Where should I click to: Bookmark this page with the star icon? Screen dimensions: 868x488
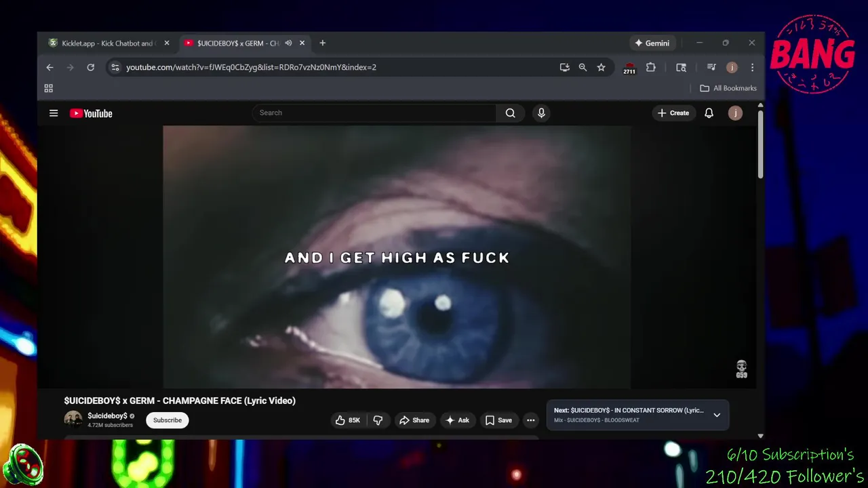coord(601,67)
